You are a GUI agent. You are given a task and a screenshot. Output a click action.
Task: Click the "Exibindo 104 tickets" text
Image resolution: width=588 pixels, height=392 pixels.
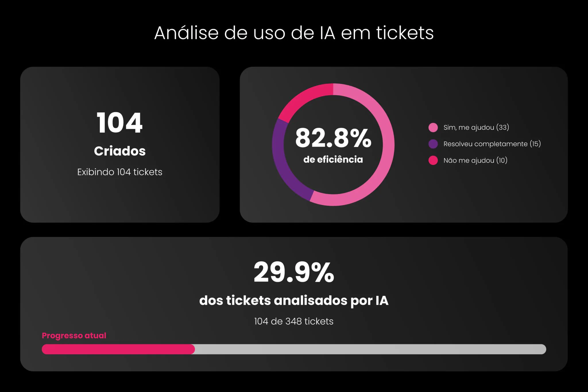pos(119,172)
